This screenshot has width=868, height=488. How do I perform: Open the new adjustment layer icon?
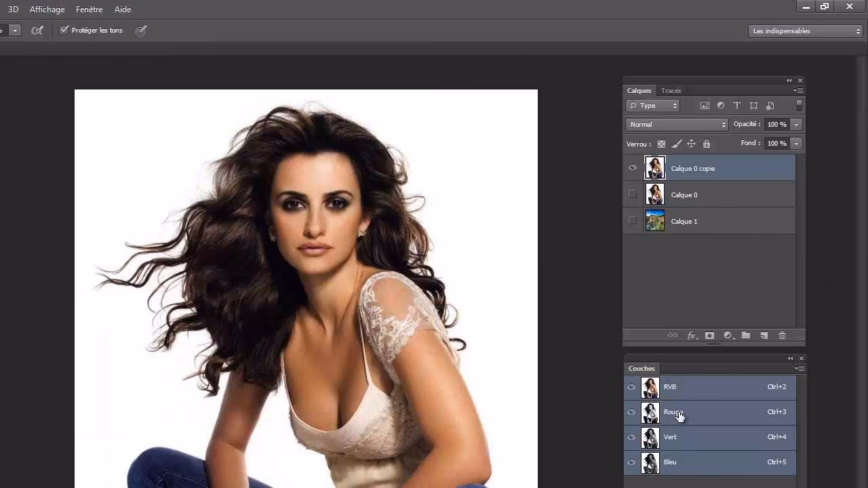pyautogui.click(x=728, y=335)
